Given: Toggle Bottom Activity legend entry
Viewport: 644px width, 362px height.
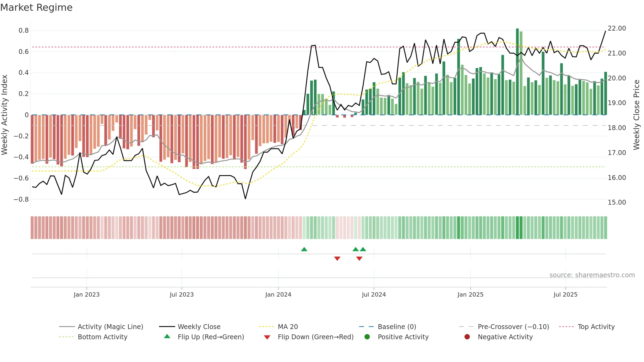Looking at the screenshot, I should click(93, 337).
